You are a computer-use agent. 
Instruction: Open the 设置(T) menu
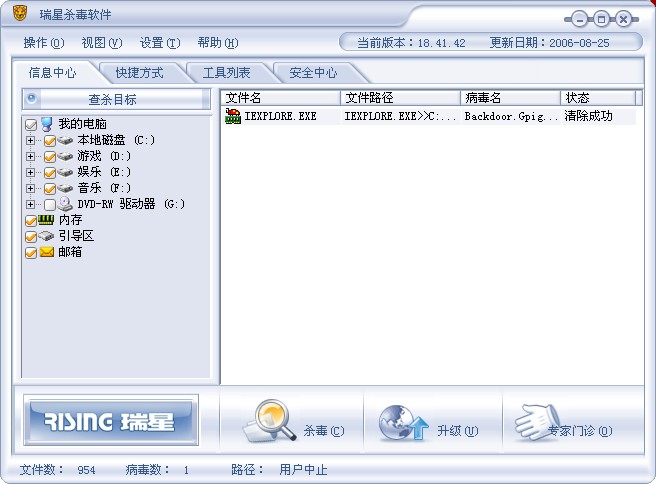pyautogui.click(x=160, y=43)
